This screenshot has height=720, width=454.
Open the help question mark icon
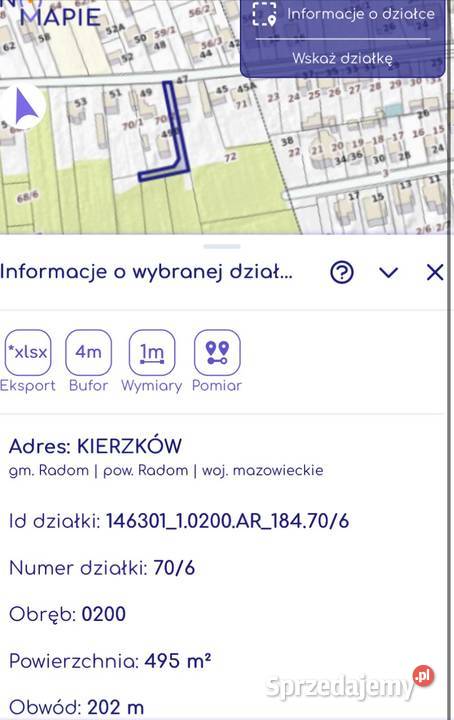point(342,272)
